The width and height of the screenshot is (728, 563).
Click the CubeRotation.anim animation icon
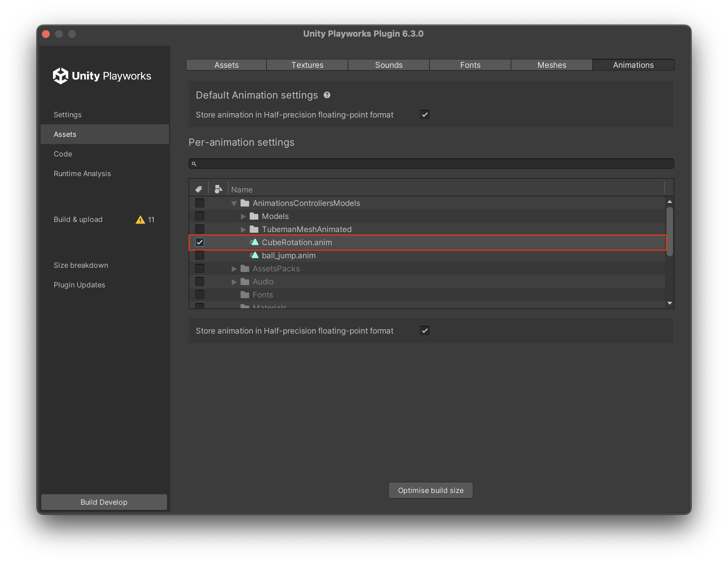point(254,242)
